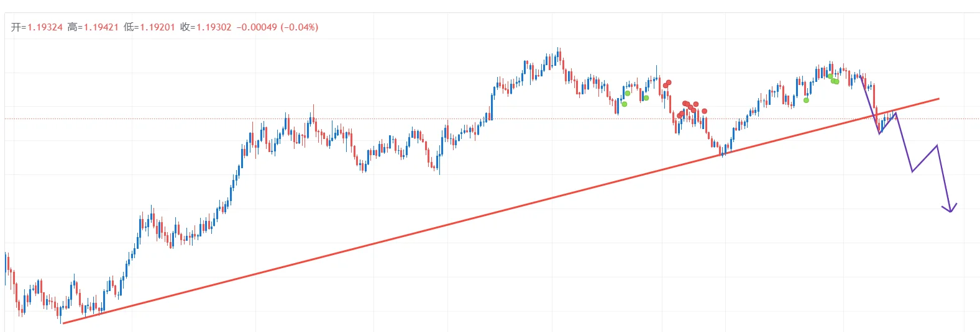Click the low price 低=1.19201 readout
Image resolution: width=980 pixels, height=332 pixels.
point(149,27)
